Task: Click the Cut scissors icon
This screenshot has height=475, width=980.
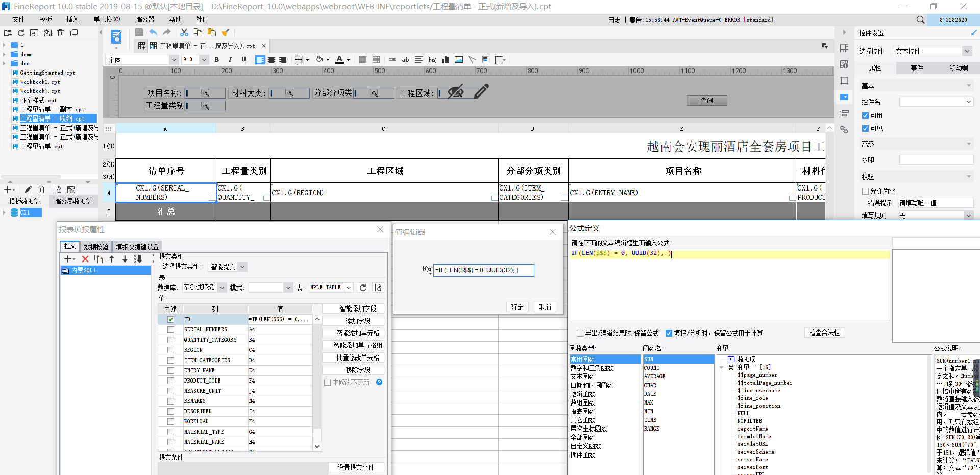Action: (x=184, y=32)
